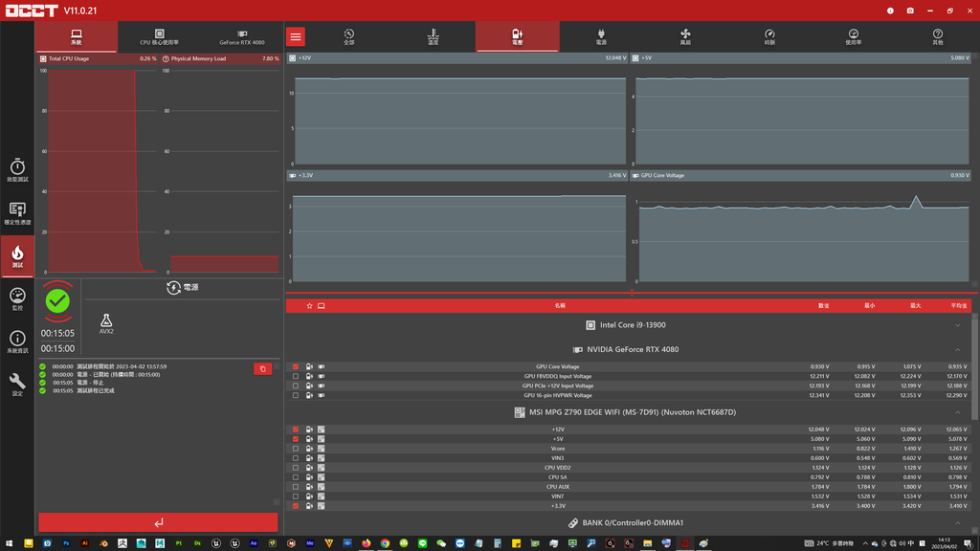Uncheck the GPU Core Voltage checkbox
Image resolution: width=980 pixels, height=551 pixels.
click(296, 366)
